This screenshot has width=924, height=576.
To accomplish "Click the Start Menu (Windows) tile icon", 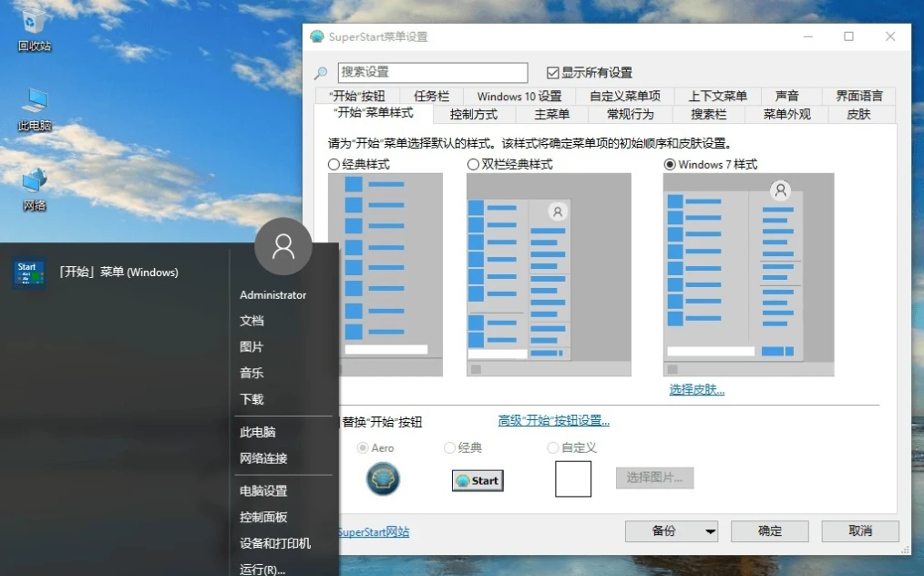I will point(29,273).
